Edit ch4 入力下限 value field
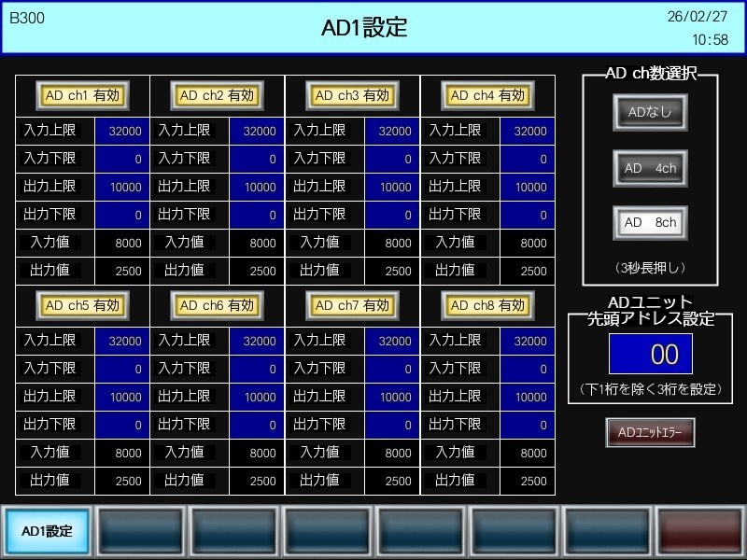The height and width of the screenshot is (560, 747). tap(528, 159)
